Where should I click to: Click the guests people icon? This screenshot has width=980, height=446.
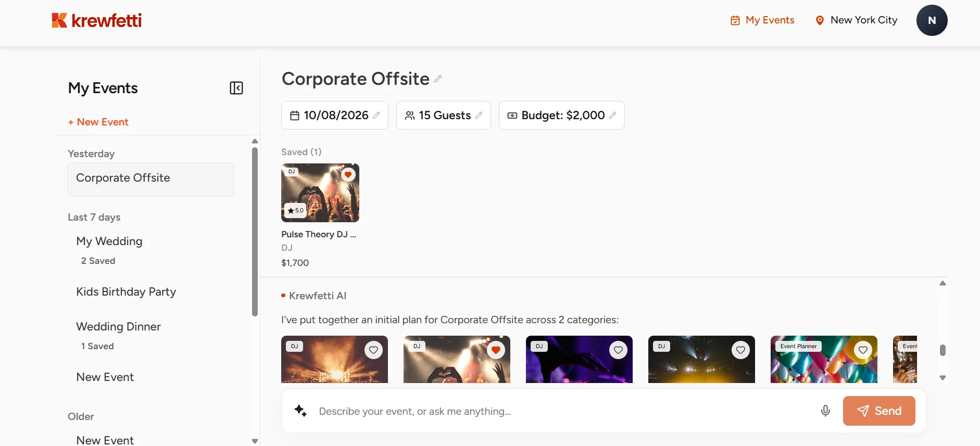(x=410, y=116)
